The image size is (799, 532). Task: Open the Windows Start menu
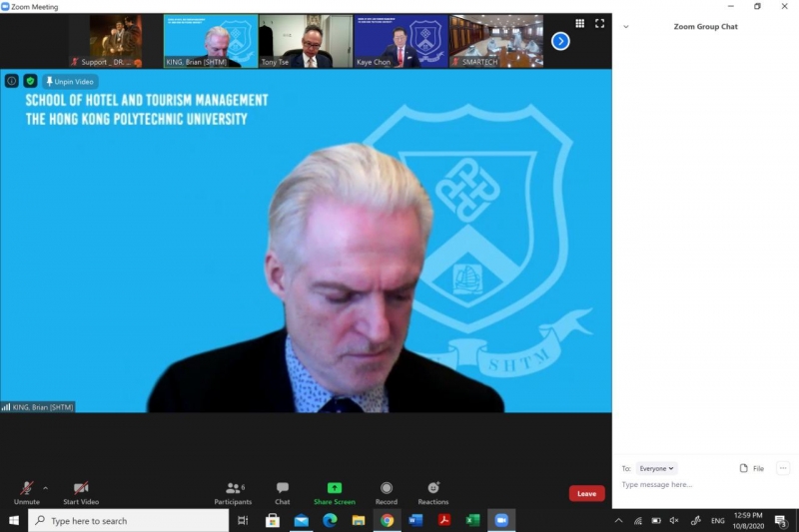[14, 520]
